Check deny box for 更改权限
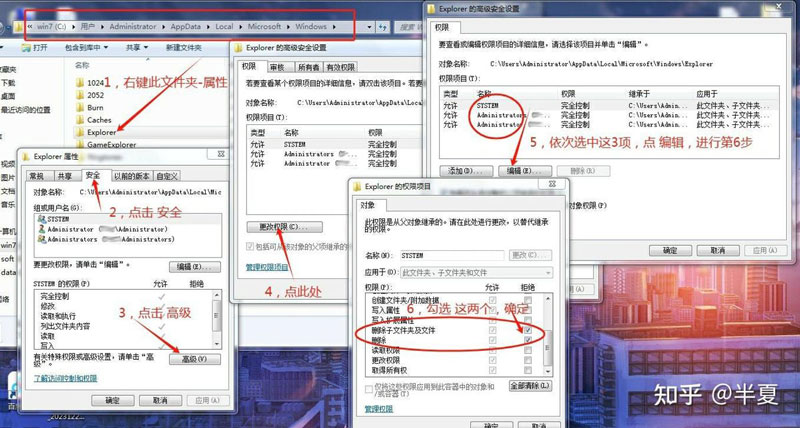 pos(528,360)
